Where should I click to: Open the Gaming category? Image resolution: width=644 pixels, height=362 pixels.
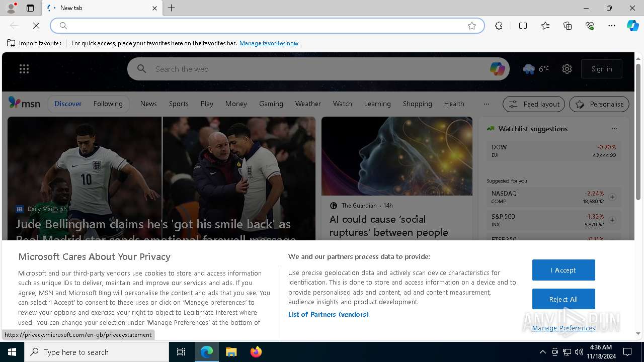tap(271, 104)
